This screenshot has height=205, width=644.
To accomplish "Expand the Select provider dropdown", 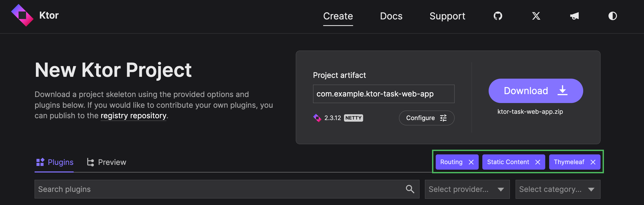I will point(467,189).
